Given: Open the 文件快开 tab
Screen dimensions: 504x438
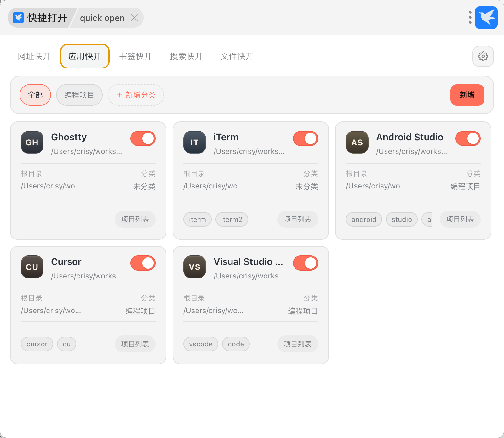Looking at the screenshot, I should (x=237, y=56).
